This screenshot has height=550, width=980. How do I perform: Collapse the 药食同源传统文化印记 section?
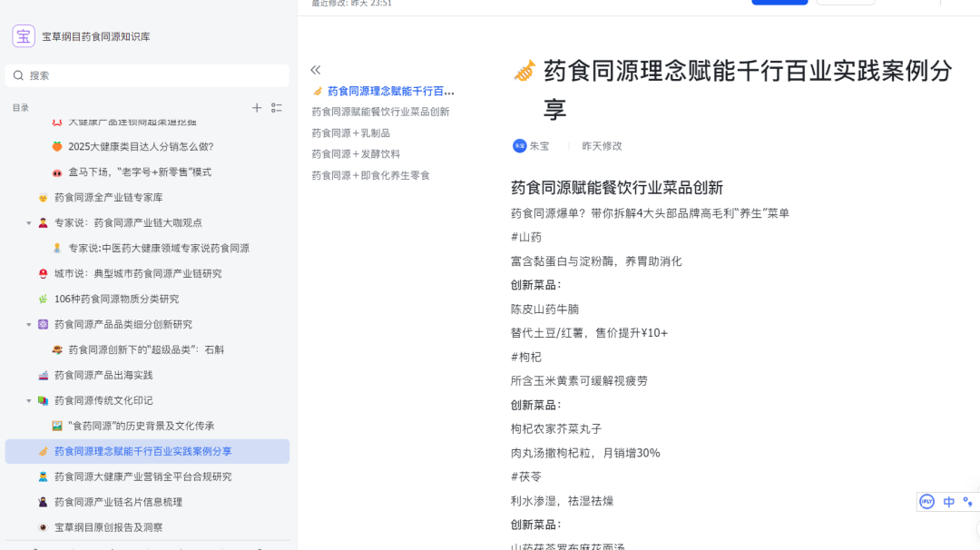29,399
